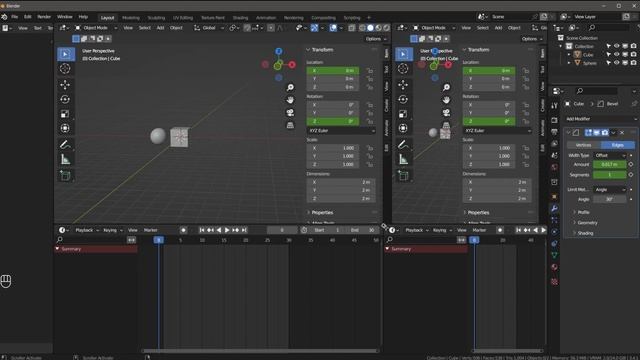Click the pan hand icon in left viewport
Screen dimensions: 640x360
(x=290, y=100)
